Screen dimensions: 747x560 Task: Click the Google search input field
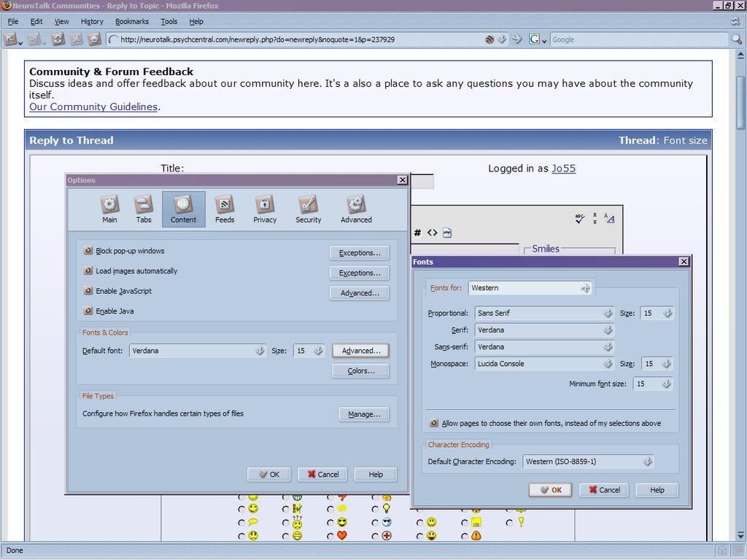click(638, 39)
